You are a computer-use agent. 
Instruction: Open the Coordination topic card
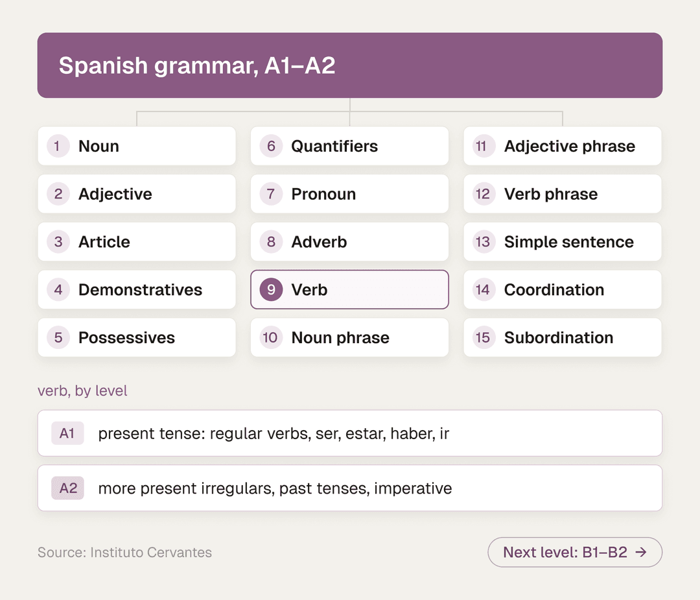pos(563,289)
